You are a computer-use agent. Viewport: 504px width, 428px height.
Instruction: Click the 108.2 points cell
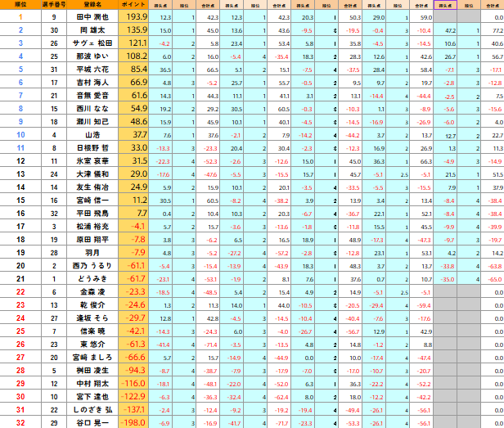[133, 56]
